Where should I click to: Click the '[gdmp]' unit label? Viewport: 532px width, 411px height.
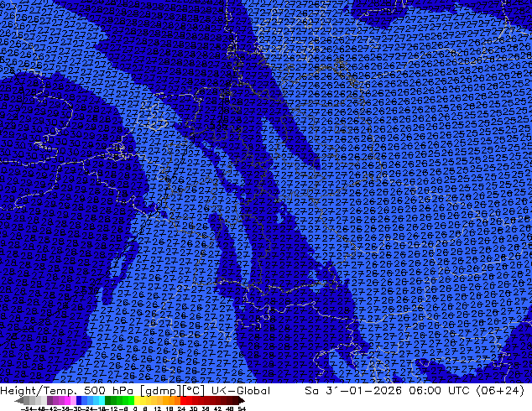pos(160,391)
